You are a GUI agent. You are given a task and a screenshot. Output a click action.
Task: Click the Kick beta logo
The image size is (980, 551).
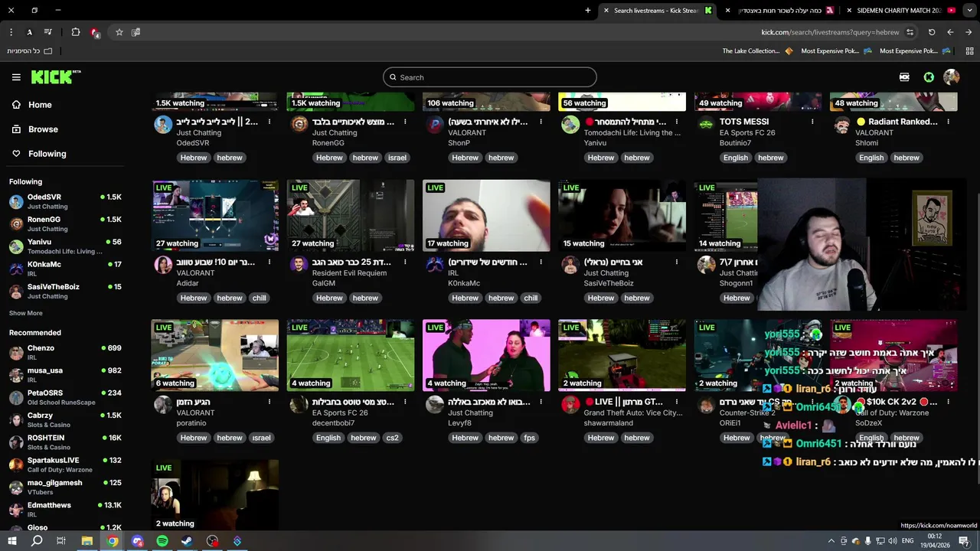[56, 77]
